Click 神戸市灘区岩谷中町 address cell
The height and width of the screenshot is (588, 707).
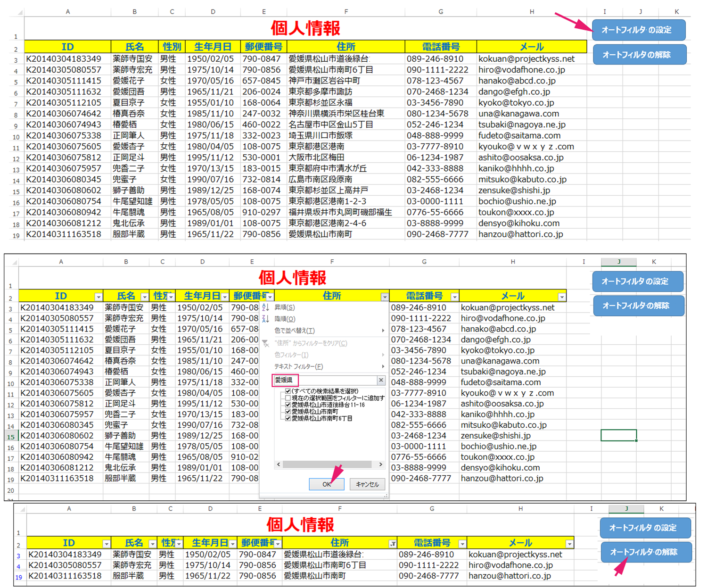coord(345,81)
